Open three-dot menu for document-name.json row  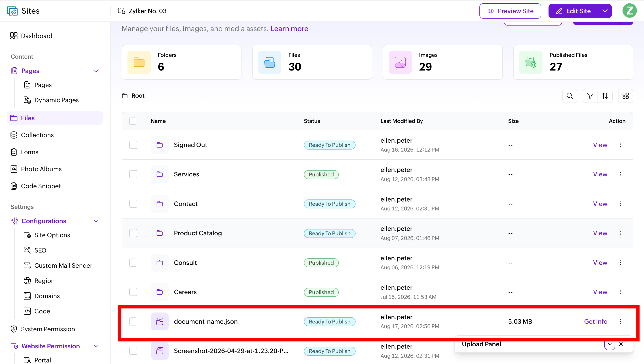point(620,321)
